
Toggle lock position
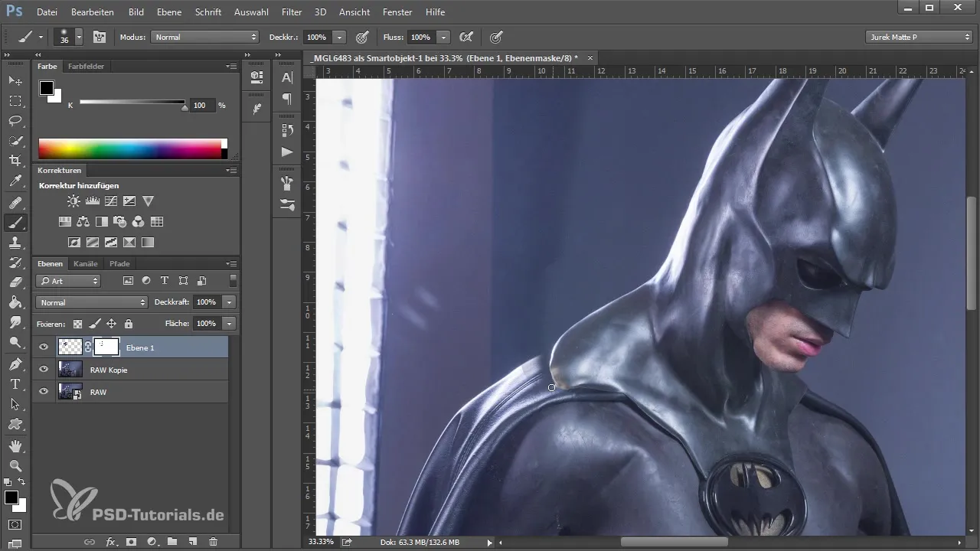click(x=111, y=324)
